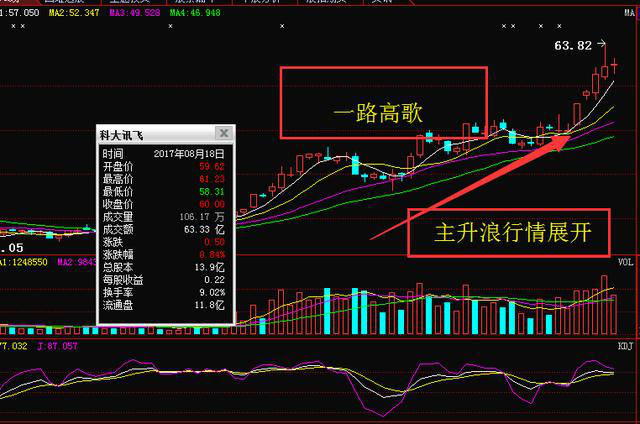Viewport: 640px width, 424px height.
Task: Close the 科大讯飞 info popup
Action: pos(224,133)
